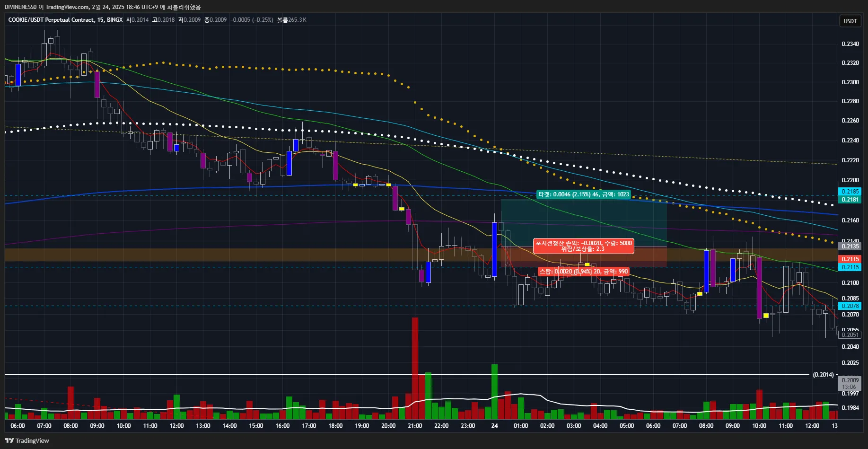The width and height of the screenshot is (868, 449).
Task: Click the stop label reading 0.0020 (0.94%)
Action: (584, 272)
